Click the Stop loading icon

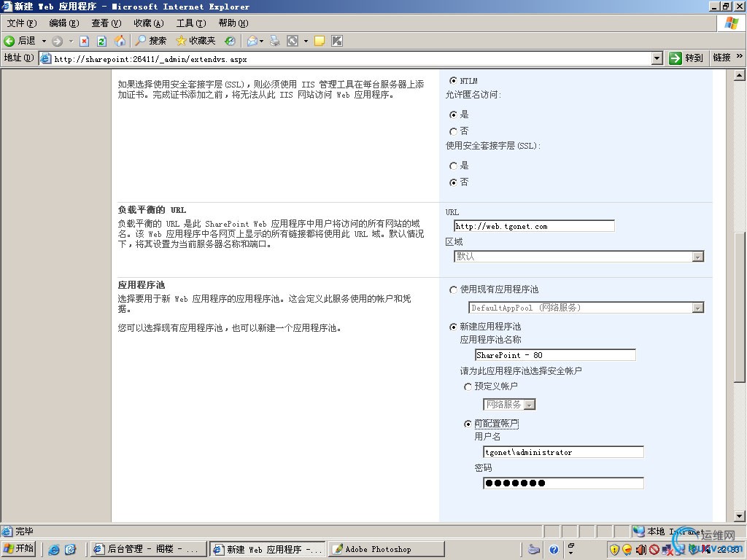click(x=85, y=42)
